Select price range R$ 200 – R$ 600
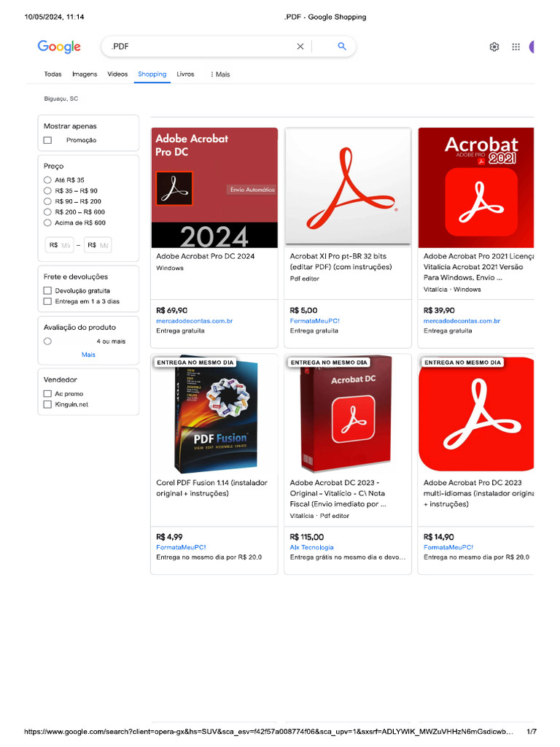Viewport: 560px width, 747px height. click(47, 212)
